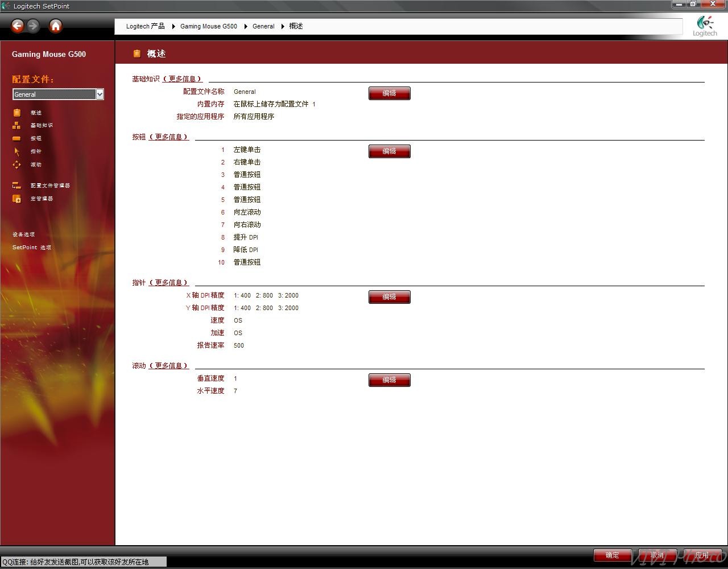Click 速度 value OS
Image resolution: width=728 pixels, height=569 pixels.
(238, 320)
